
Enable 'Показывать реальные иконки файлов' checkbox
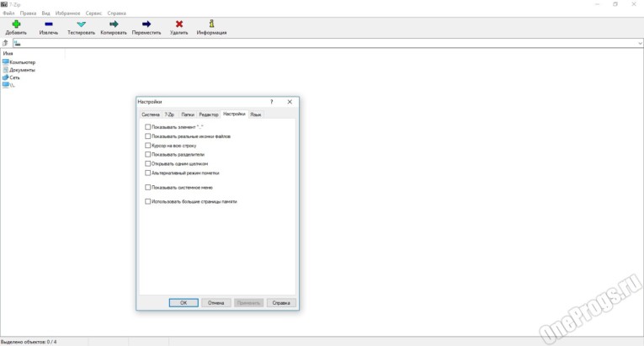(148, 136)
